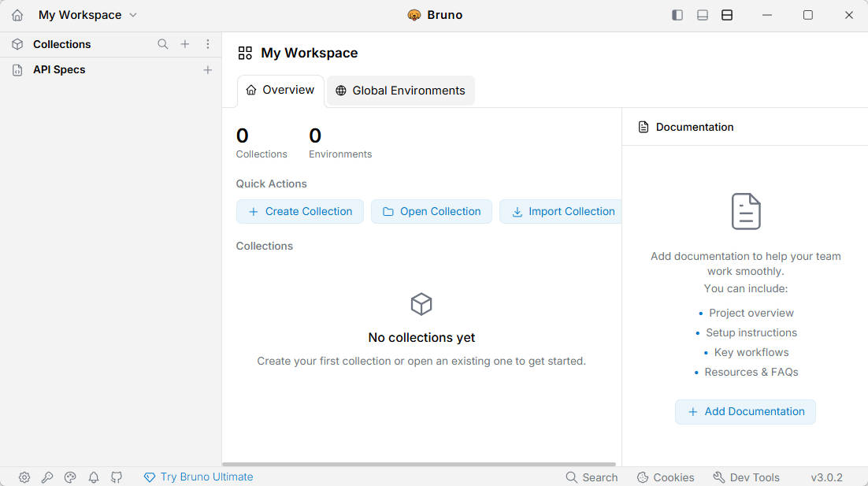Screen dimensions: 868x486
Task: Click the API Specs file icon
Action: [x=17, y=70]
